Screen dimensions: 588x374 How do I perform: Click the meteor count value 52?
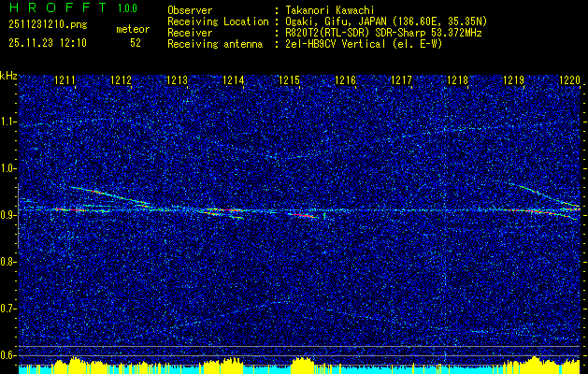point(136,43)
